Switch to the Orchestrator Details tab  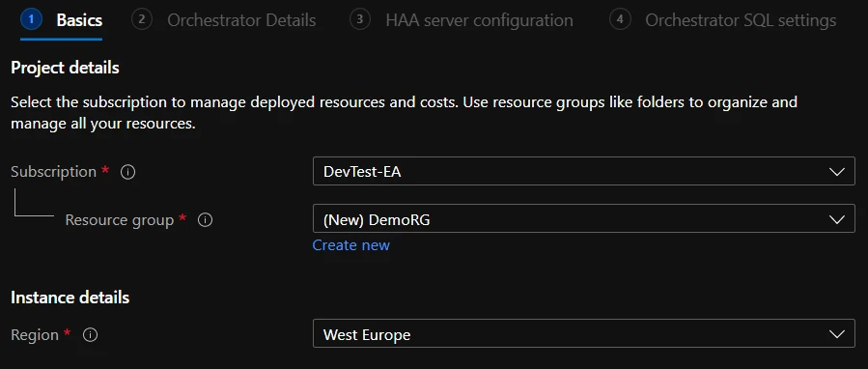(x=241, y=20)
